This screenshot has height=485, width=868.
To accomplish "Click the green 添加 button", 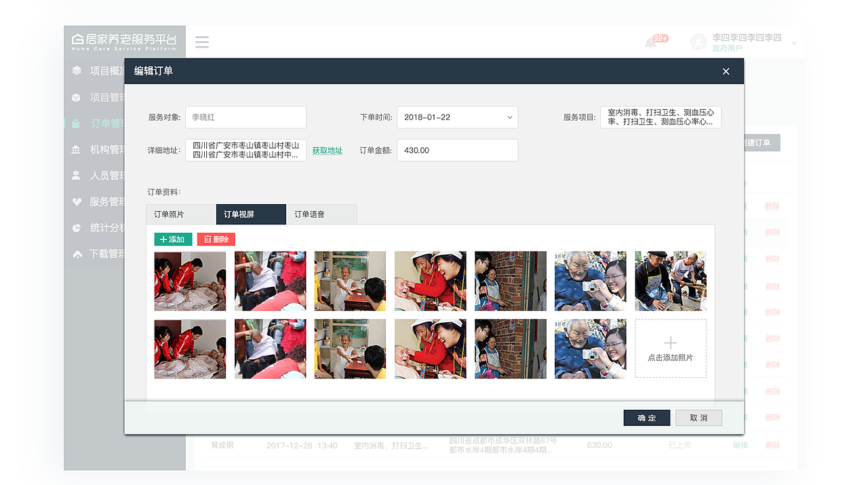I will point(172,239).
